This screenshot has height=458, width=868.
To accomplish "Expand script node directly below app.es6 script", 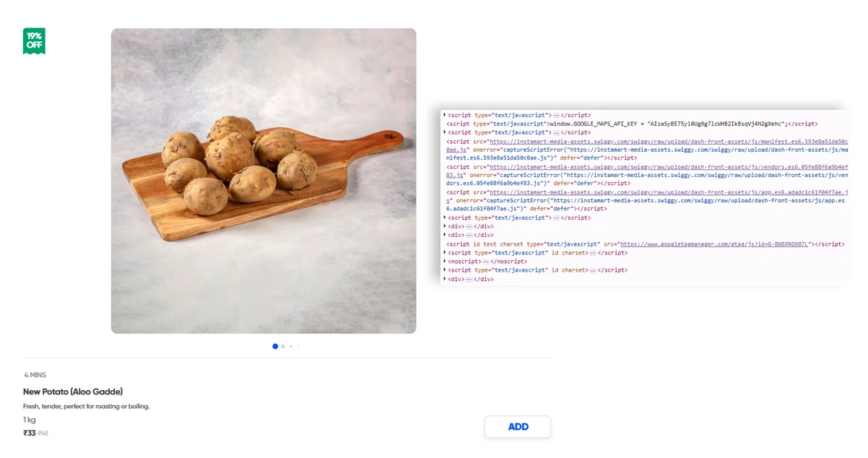I will pyautogui.click(x=445, y=217).
